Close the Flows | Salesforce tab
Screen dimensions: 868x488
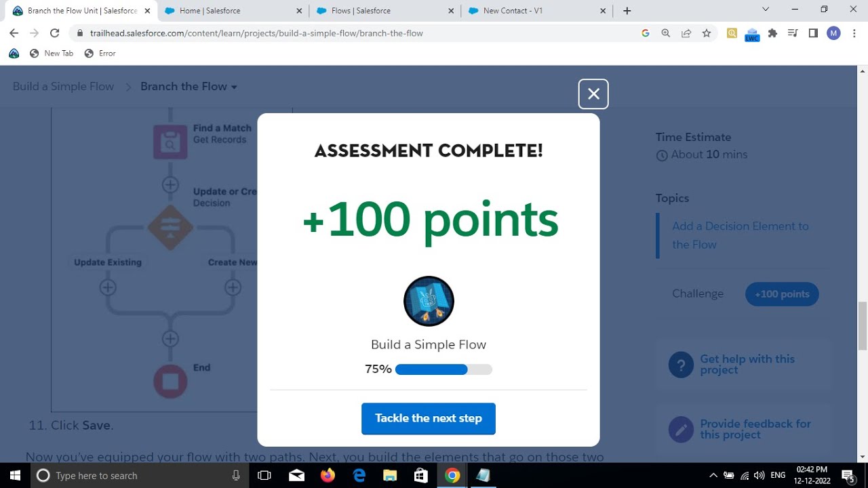point(451,11)
